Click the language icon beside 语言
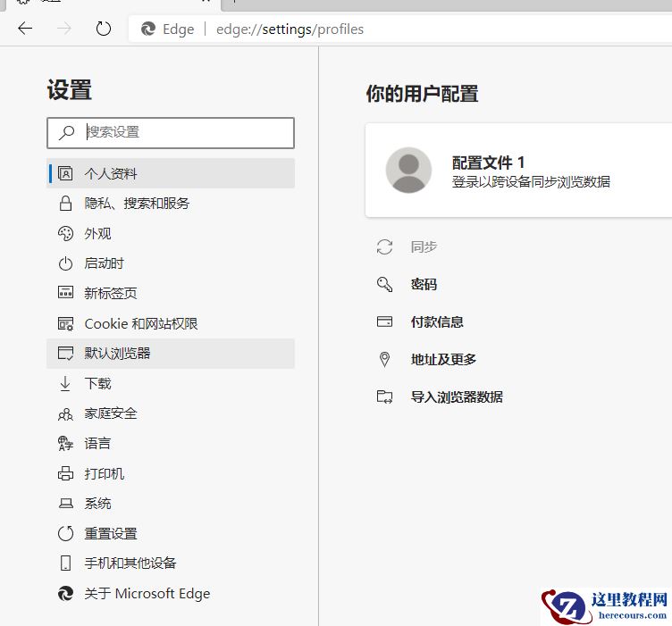 (x=65, y=444)
